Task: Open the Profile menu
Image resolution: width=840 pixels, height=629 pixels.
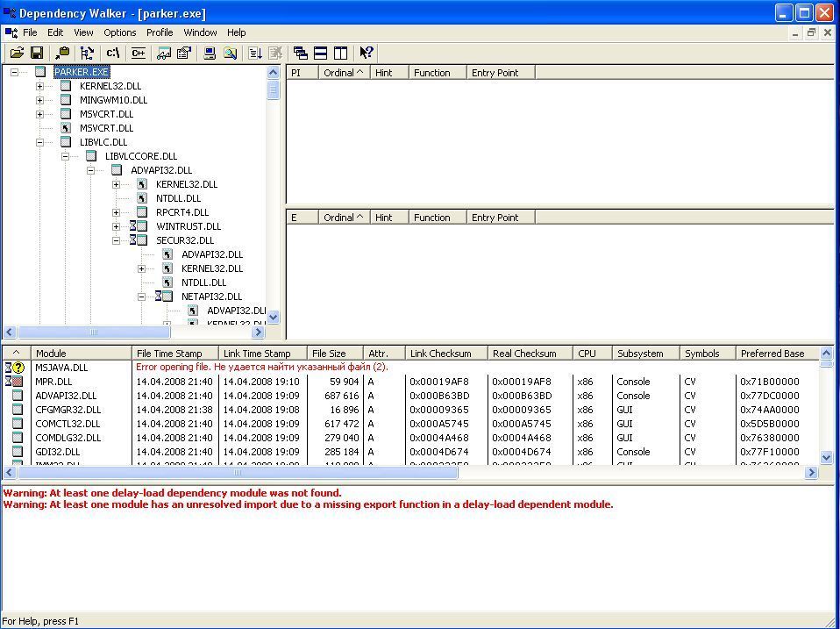Action: (160, 32)
